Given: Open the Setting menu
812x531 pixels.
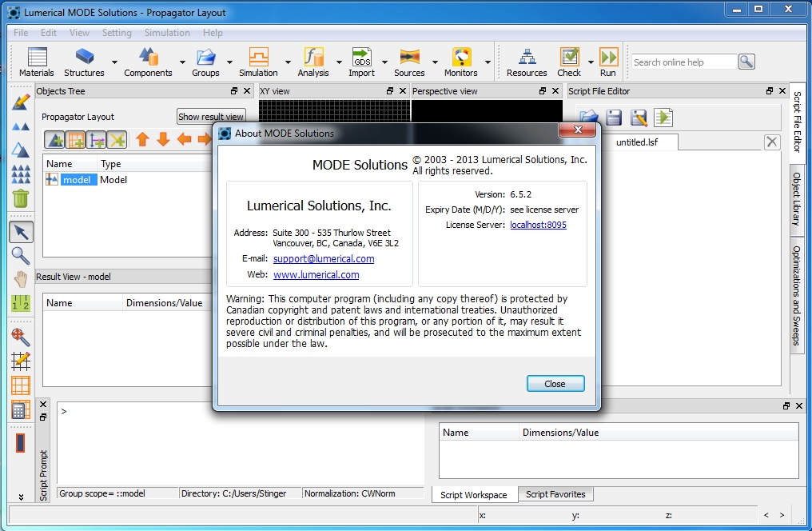Looking at the screenshot, I should [117, 33].
